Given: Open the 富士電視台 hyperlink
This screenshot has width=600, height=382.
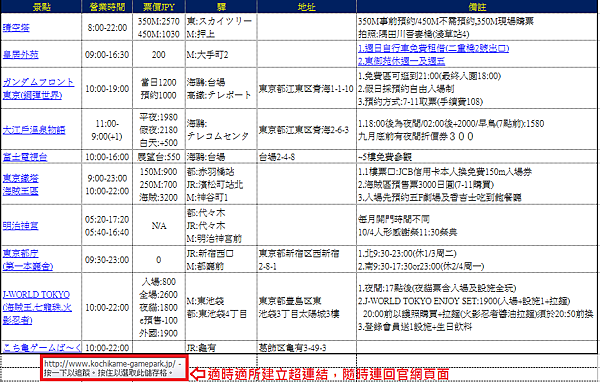Looking at the screenshot, I should (25, 157).
